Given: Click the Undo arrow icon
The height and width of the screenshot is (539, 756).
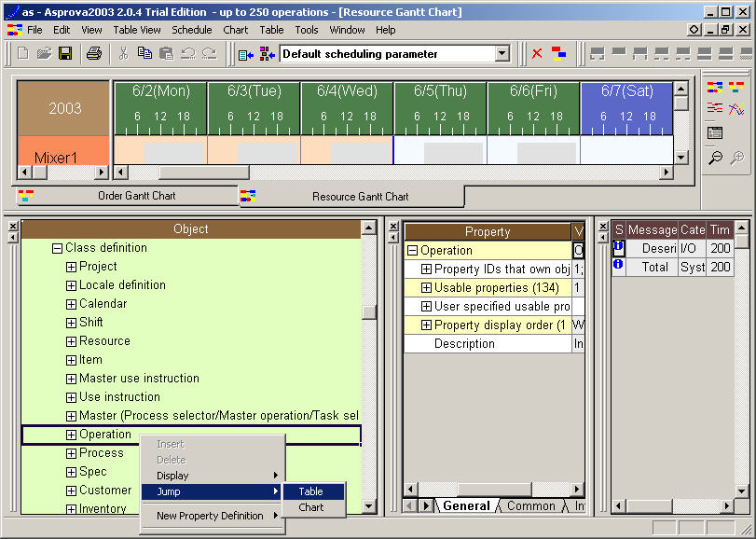Looking at the screenshot, I should [188, 53].
